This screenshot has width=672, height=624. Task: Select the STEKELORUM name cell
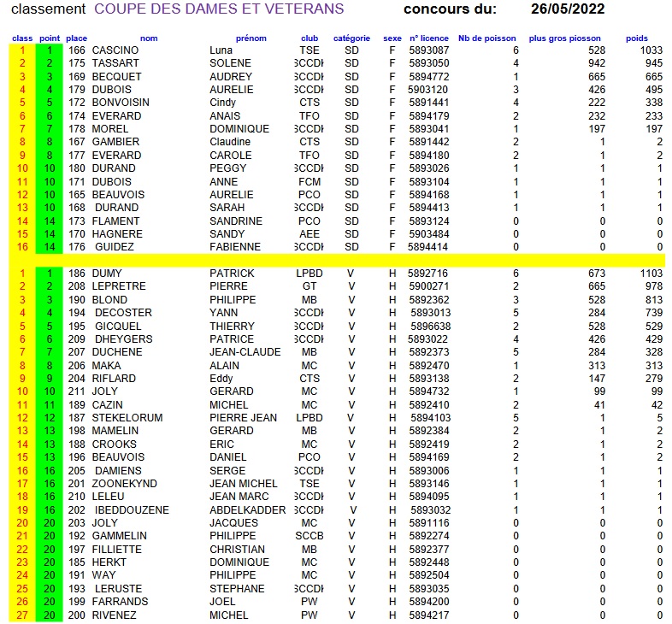127,418
